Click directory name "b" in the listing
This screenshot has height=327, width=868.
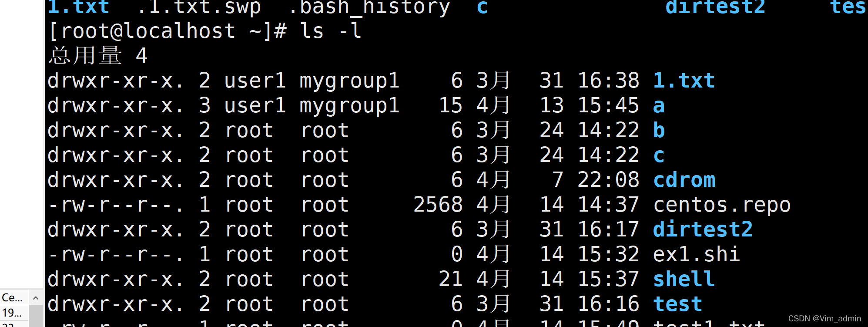659,131
